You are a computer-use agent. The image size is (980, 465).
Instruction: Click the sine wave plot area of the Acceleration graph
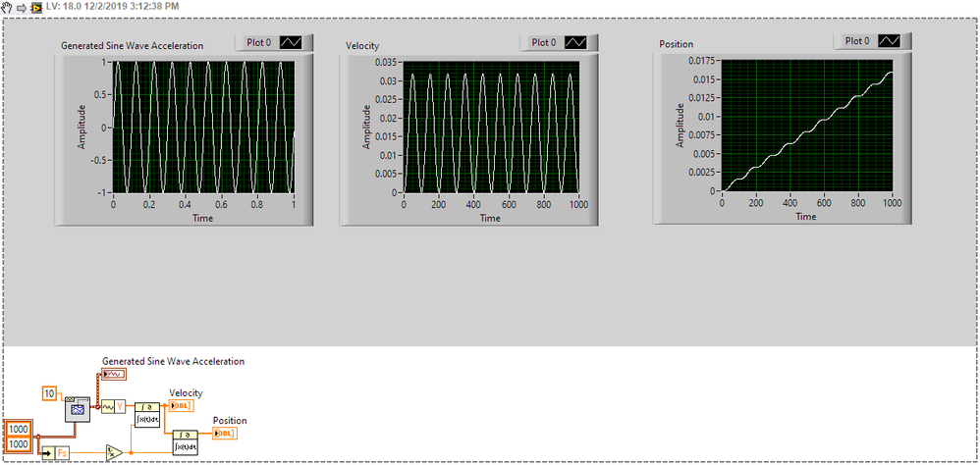point(203,128)
